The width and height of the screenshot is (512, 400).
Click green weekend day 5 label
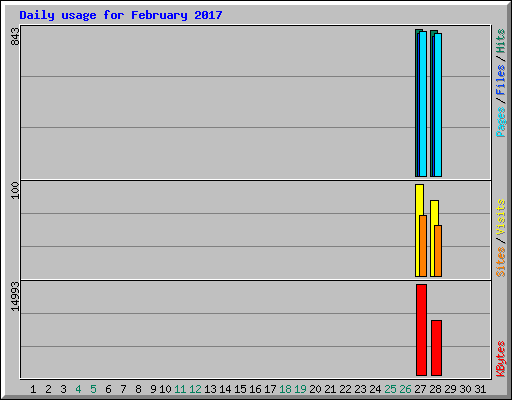click(93, 389)
